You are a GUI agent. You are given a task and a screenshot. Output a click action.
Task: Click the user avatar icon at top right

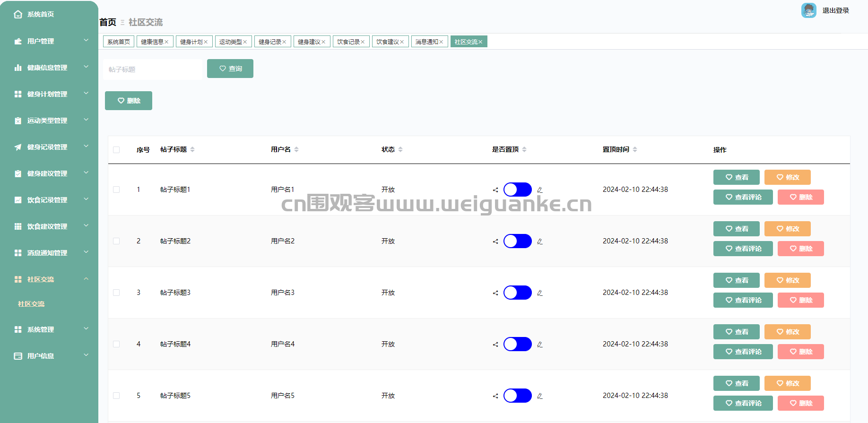pyautogui.click(x=808, y=10)
